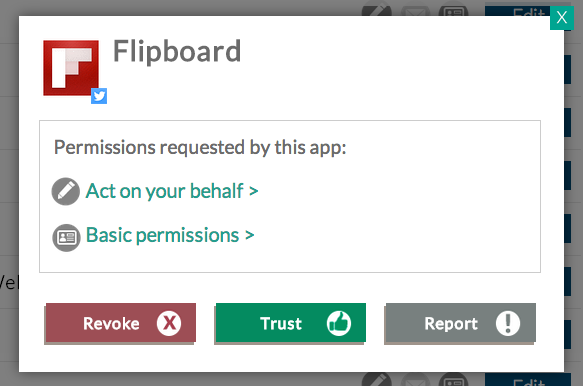Expand the chevron after Act on your behalf

pos(254,191)
